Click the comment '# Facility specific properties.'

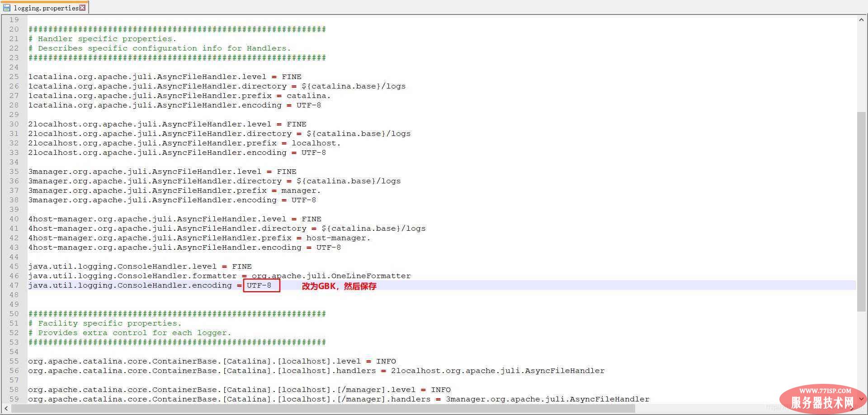pos(105,323)
